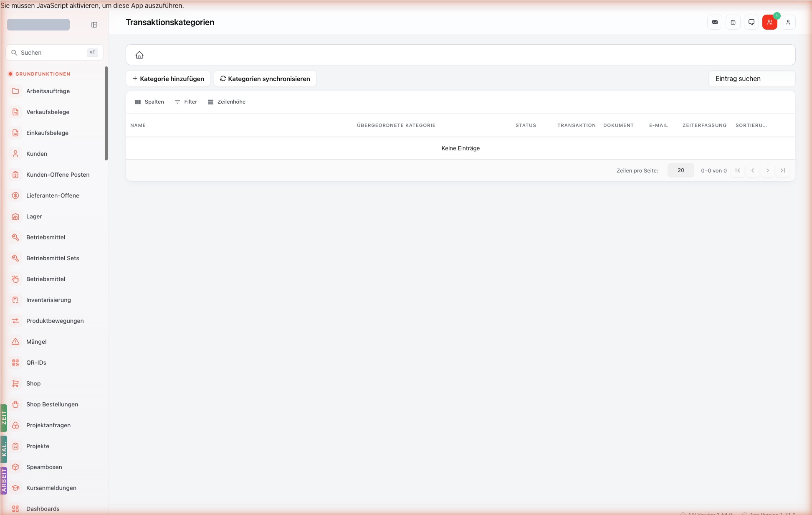Click the GRUNDFUNKTIONEN section heading

point(43,74)
